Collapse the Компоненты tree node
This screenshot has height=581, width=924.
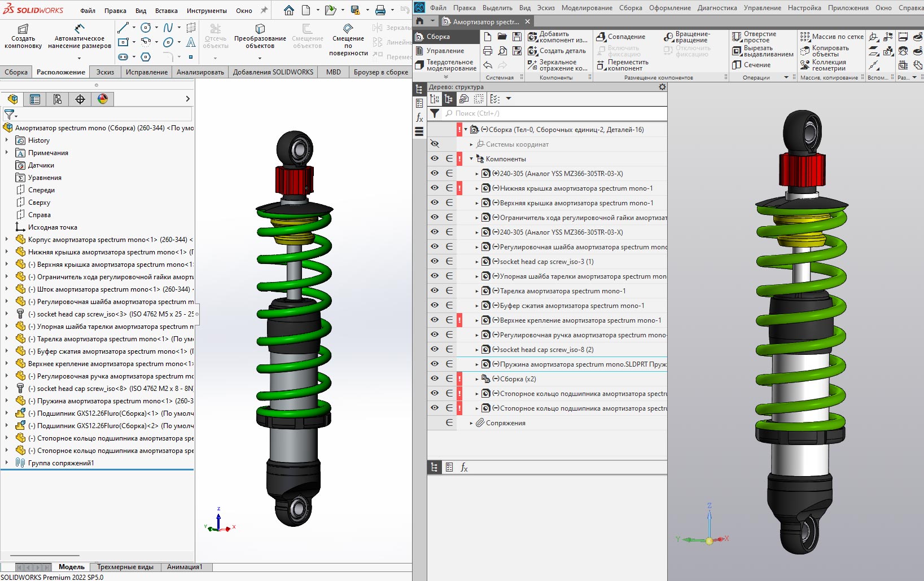point(471,159)
